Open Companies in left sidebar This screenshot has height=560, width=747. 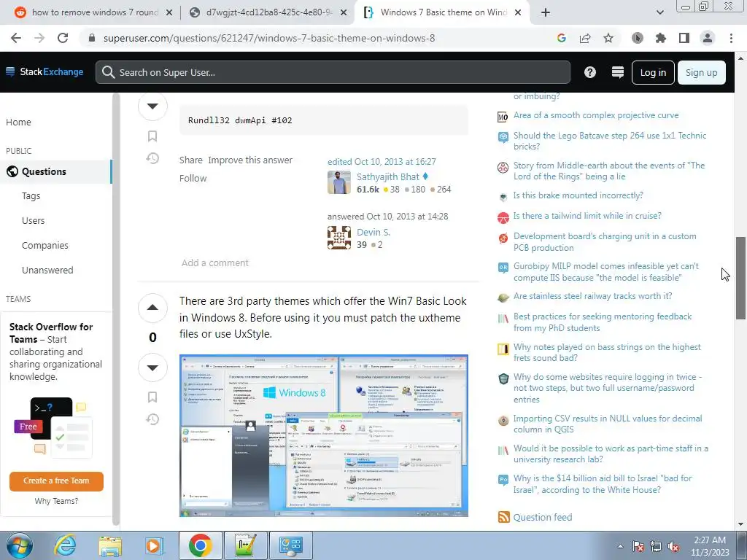click(x=44, y=245)
